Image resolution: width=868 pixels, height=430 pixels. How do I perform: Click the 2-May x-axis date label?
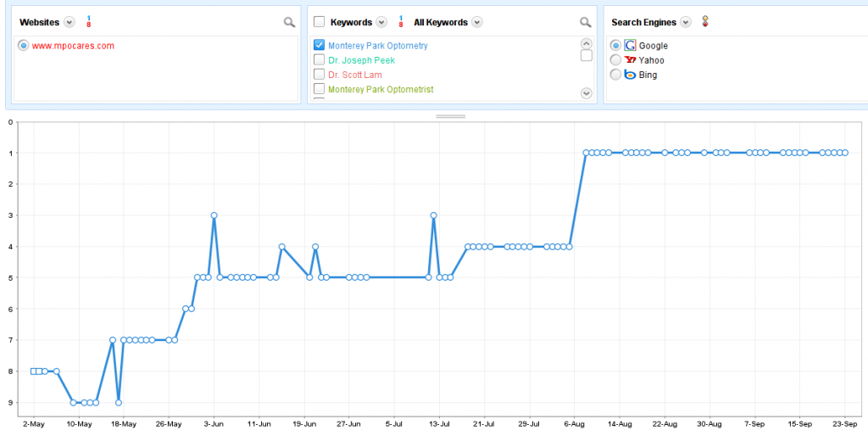[x=34, y=424]
